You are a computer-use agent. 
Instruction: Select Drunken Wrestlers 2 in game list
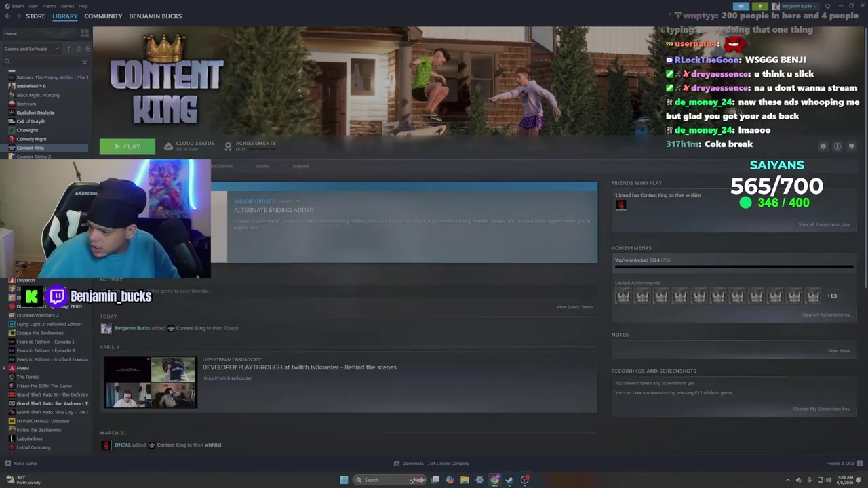[37, 315]
